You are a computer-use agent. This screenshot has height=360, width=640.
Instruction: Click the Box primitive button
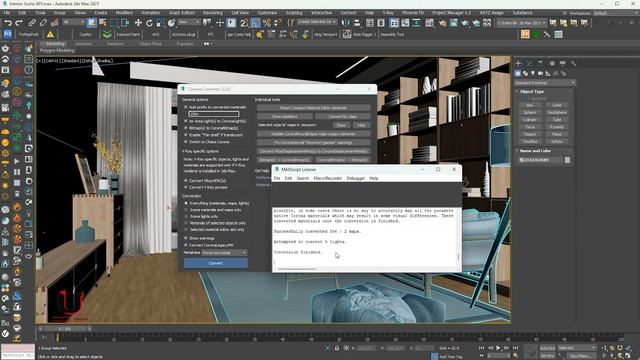click(530, 105)
